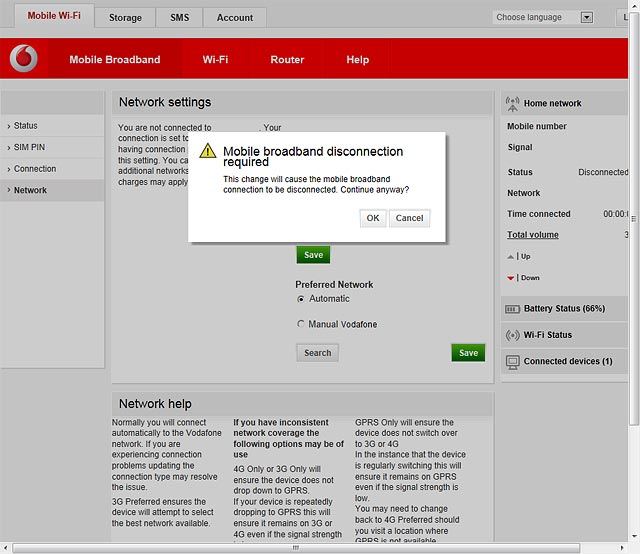
Task: Open the Account tab
Action: [x=235, y=18]
